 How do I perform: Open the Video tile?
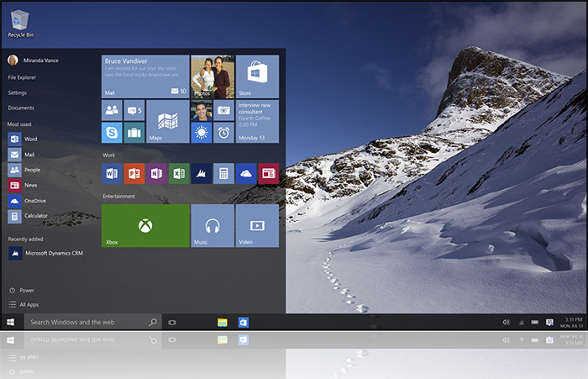(x=257, y=225)
